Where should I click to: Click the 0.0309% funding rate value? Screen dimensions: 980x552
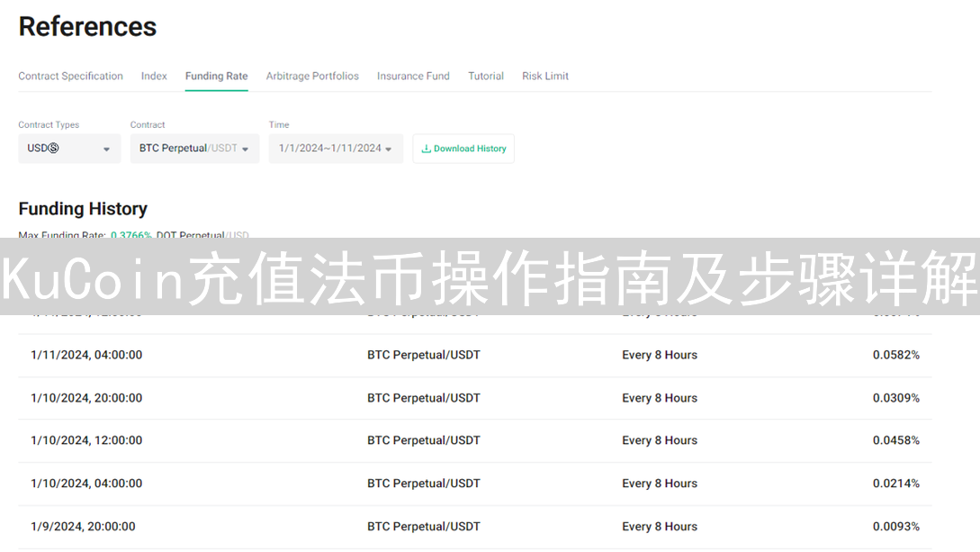click(x=895, y=398)
